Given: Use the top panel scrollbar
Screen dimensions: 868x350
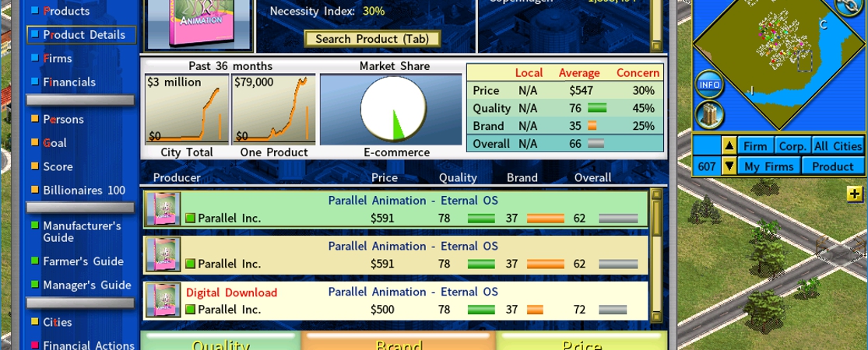Looking at the screenshot, I should pos(656,25).
